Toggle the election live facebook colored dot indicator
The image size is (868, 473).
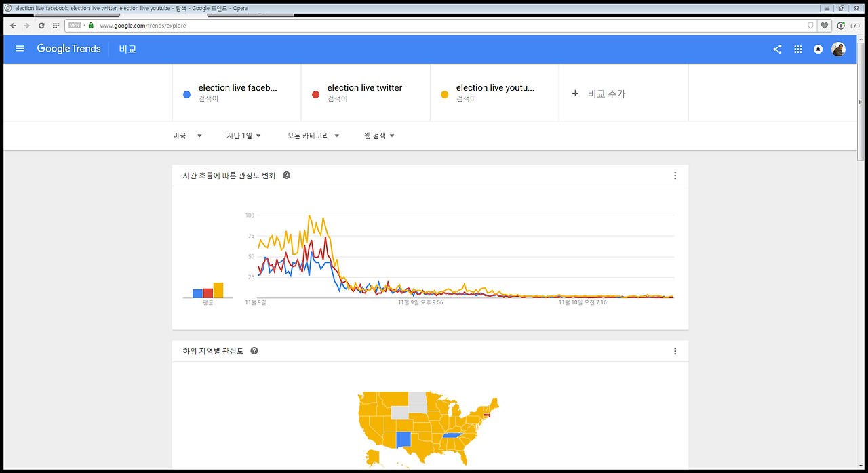click(186, 94)
